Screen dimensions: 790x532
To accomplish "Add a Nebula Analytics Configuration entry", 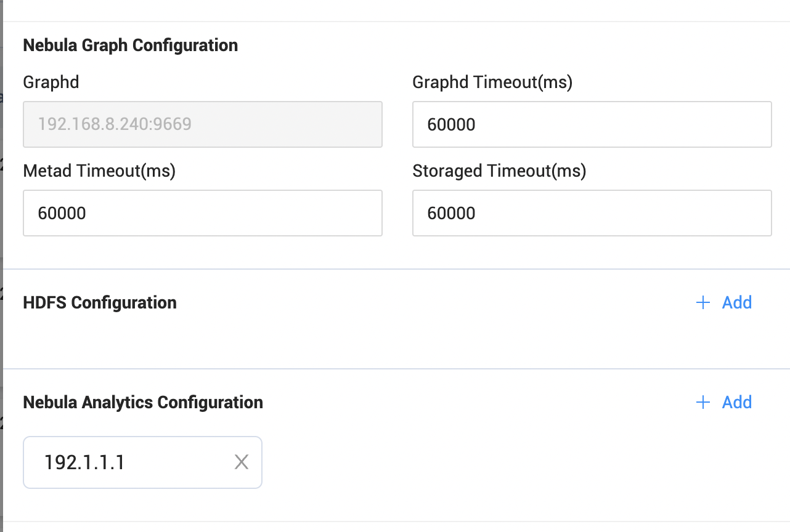I will 723,402.
